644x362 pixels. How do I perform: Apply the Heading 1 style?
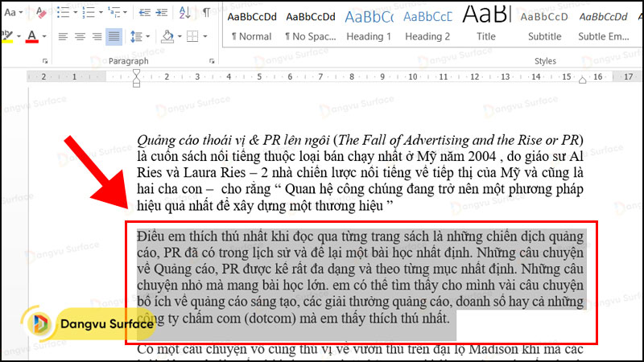click(369, 26)
